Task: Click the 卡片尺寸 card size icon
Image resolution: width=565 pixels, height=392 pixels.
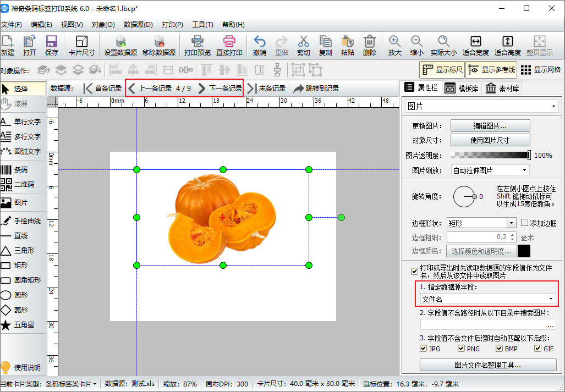Action: pos(81,45)
